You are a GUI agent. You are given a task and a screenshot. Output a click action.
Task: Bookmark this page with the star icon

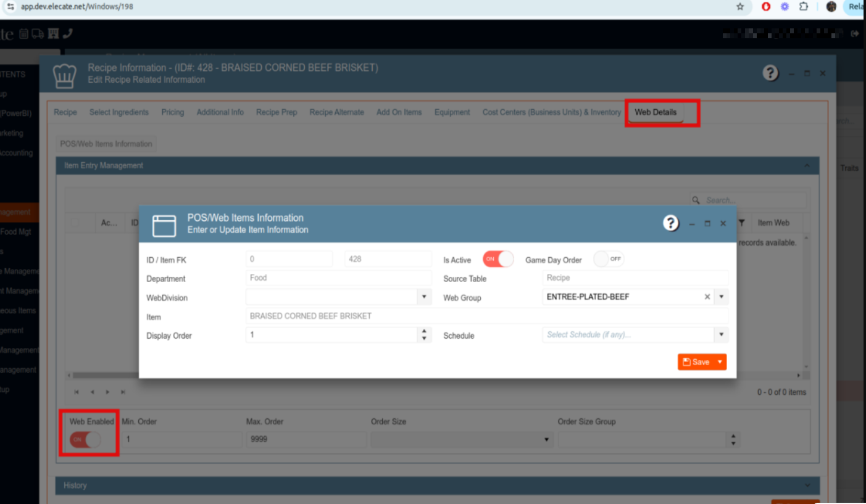[740, 7]
